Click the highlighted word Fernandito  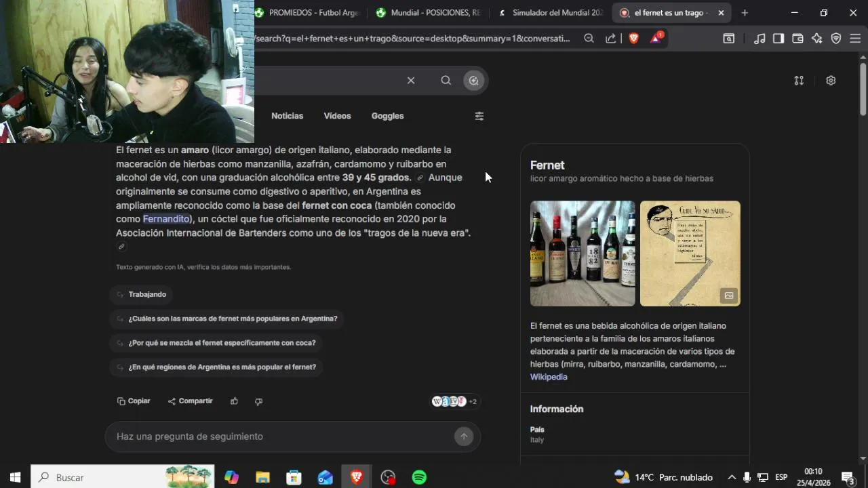[x=166, y=219]
